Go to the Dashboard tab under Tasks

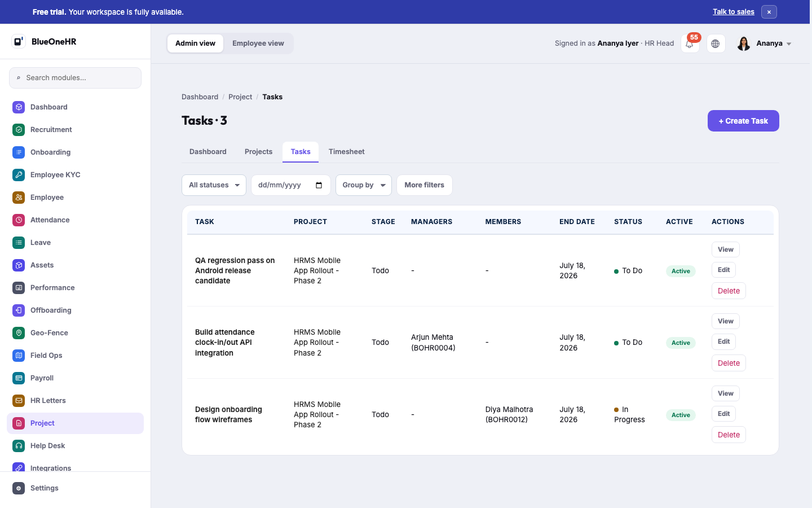(208, 152)
